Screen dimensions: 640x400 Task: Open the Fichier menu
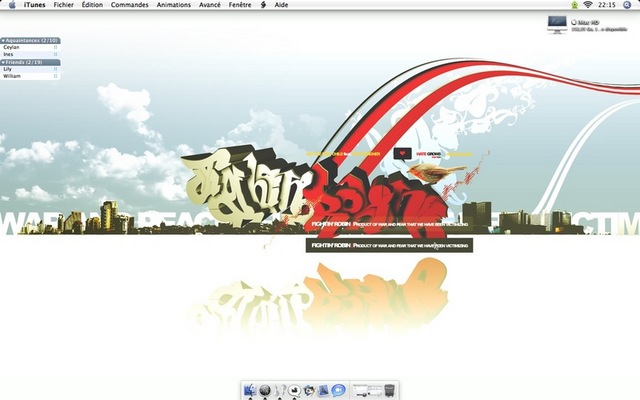pos(64,5)
